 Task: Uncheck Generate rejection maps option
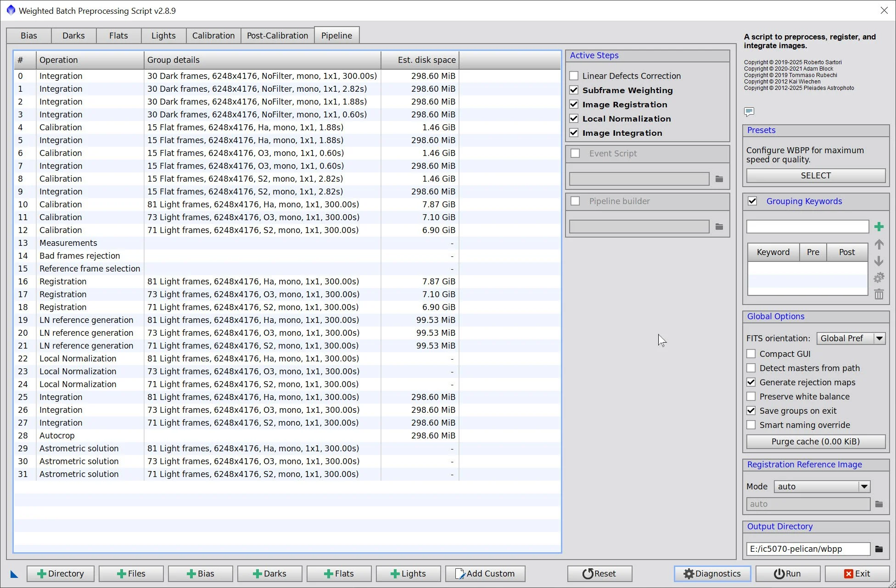pyautogui.click(x=751, y=382)
